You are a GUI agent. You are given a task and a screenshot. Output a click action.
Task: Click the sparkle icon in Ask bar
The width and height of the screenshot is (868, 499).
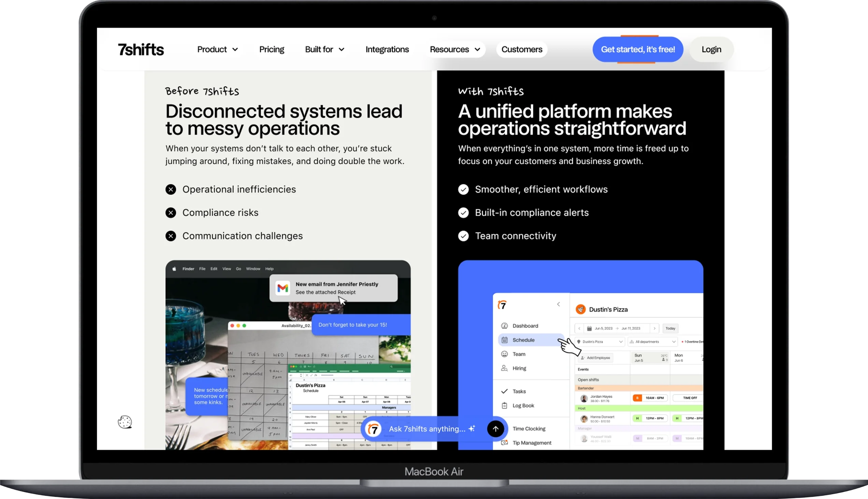(472, 428)
